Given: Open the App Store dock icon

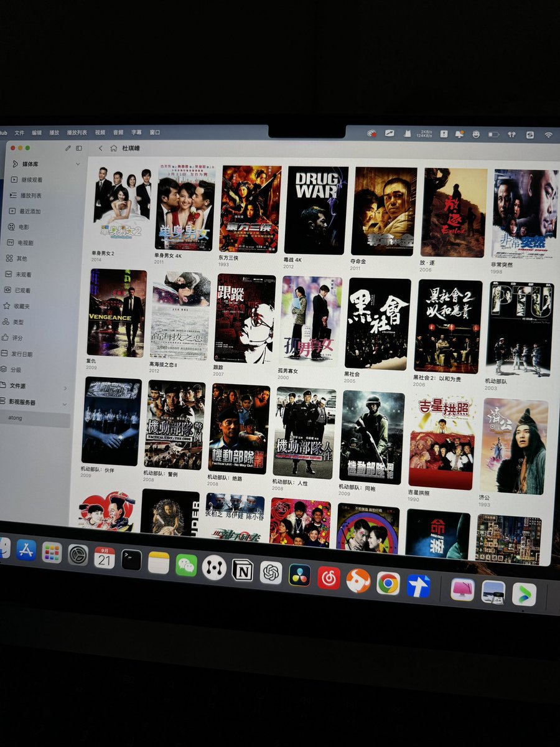Looking at the screenshot, I should (26, 550).
